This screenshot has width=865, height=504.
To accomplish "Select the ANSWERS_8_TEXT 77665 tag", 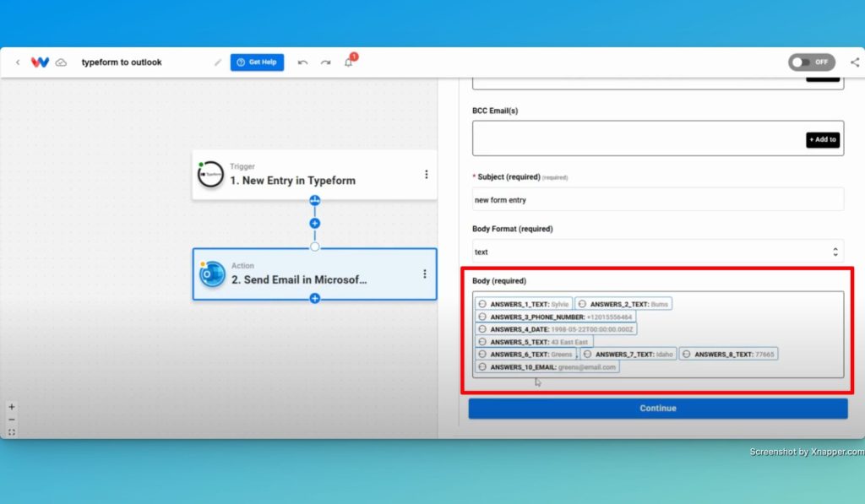I will (729, 354).
